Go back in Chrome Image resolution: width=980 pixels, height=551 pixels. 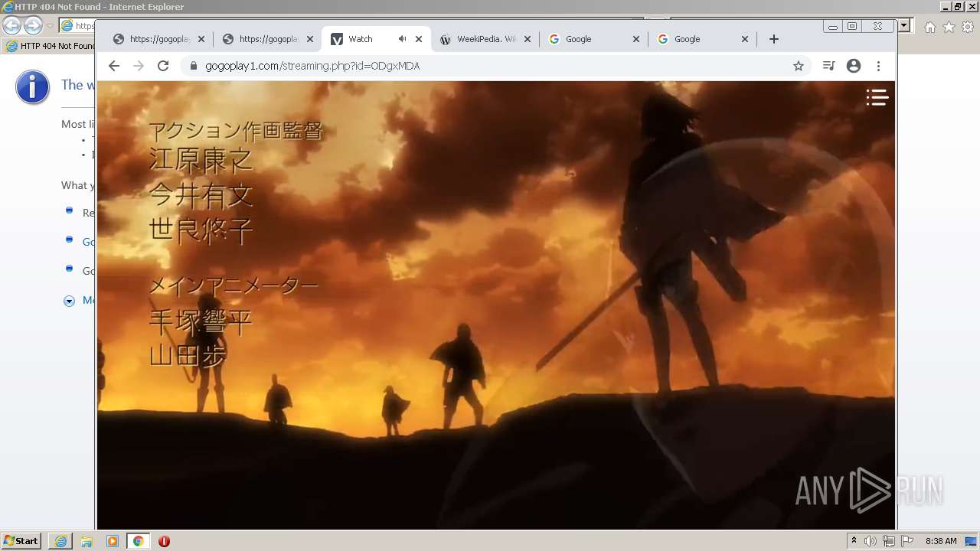pos(114,66)
